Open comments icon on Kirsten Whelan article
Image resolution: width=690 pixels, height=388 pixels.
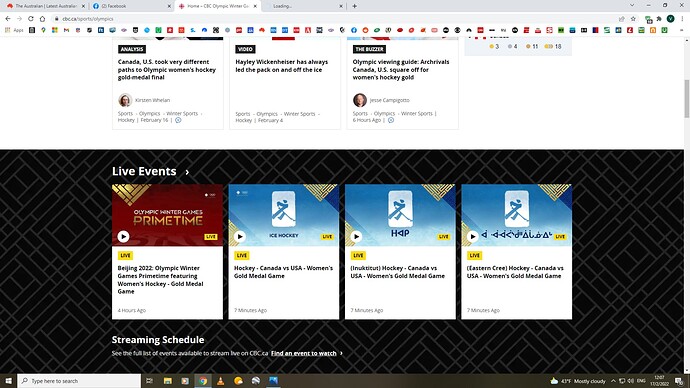(178, 120)
